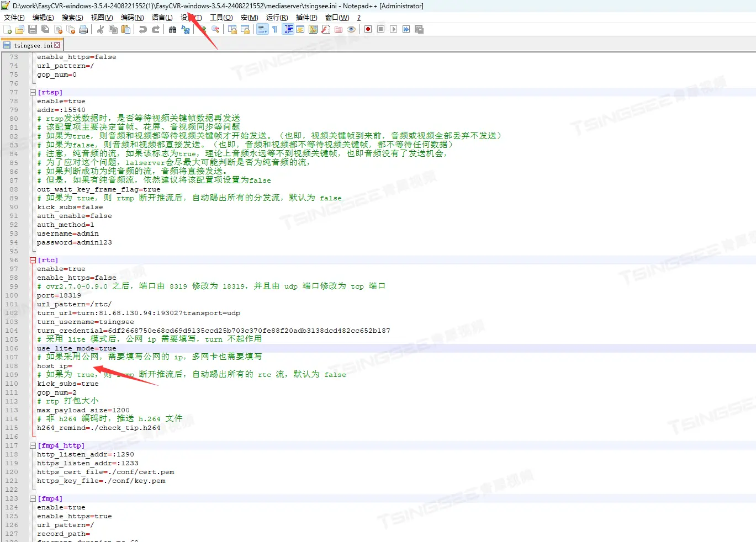
Task: Create a new file via toolbar
Action: (x=7, y=29)
